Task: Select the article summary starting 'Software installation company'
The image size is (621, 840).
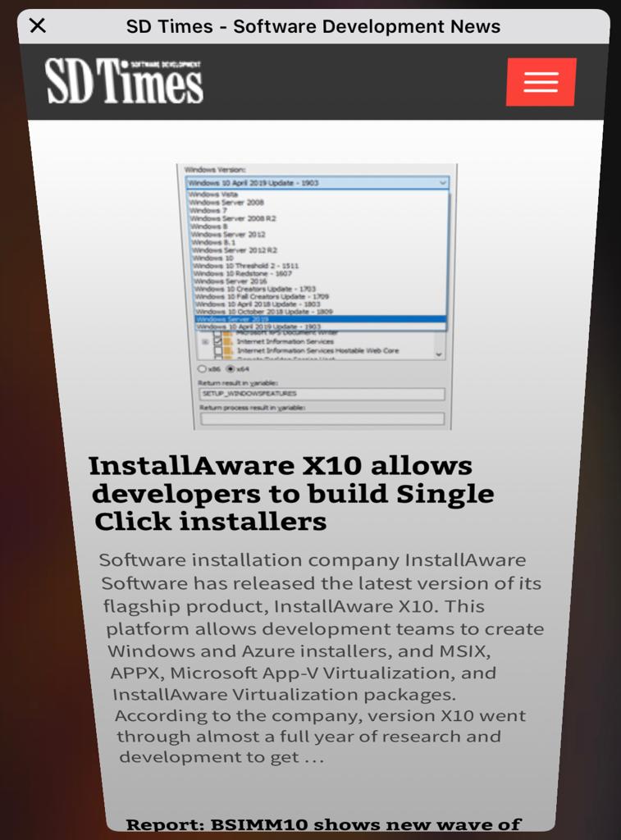Action: coord(322,659)
